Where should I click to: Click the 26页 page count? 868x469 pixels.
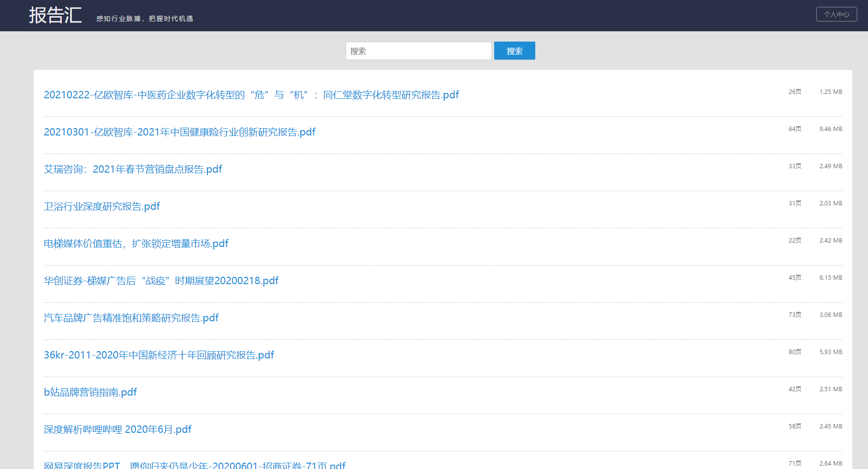(795, 92)
